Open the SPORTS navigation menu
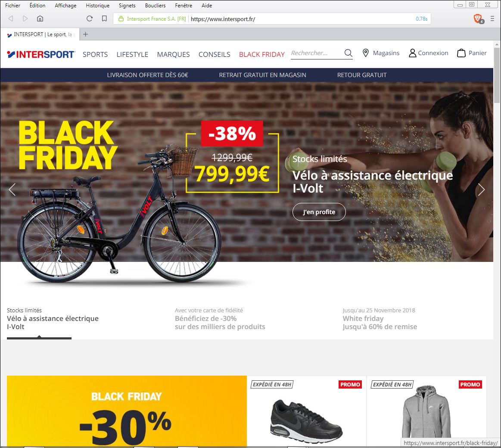Screen dimensions: 501x448 point(95,55)
